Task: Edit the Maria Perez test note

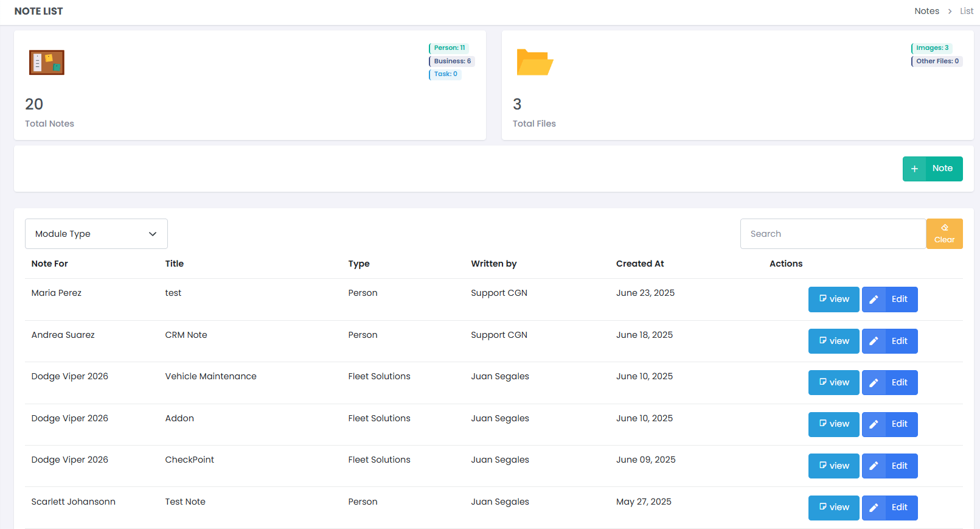Action: 889,300
